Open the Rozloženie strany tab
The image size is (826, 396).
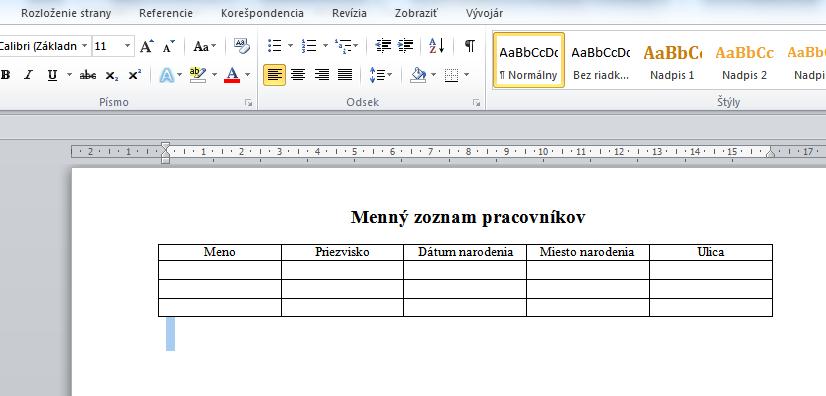click(66, 13)
